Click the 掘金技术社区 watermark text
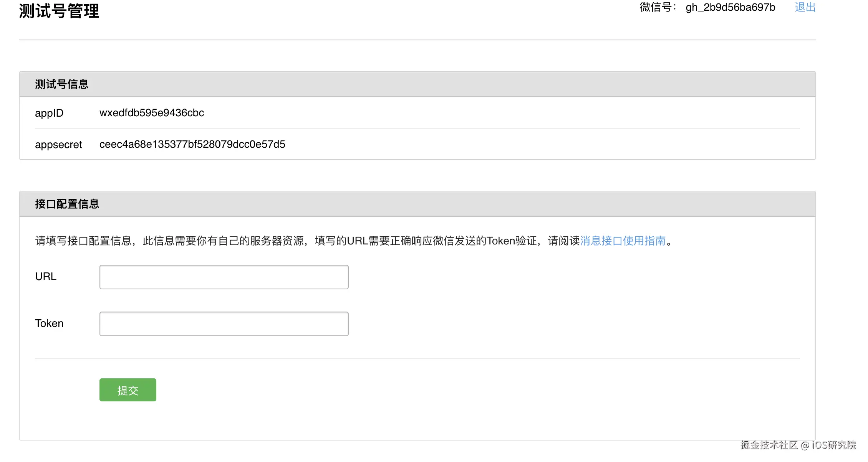 pyautogui.click(x=769, y=445)
